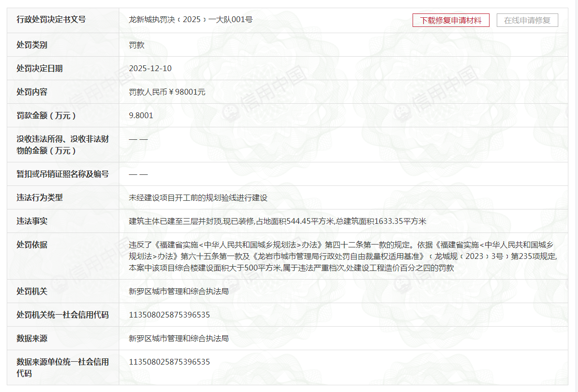Click the 罚款金额（万元）row label
Image resolution: width=578 pixels, height=392 pixels.
[46, 115]
